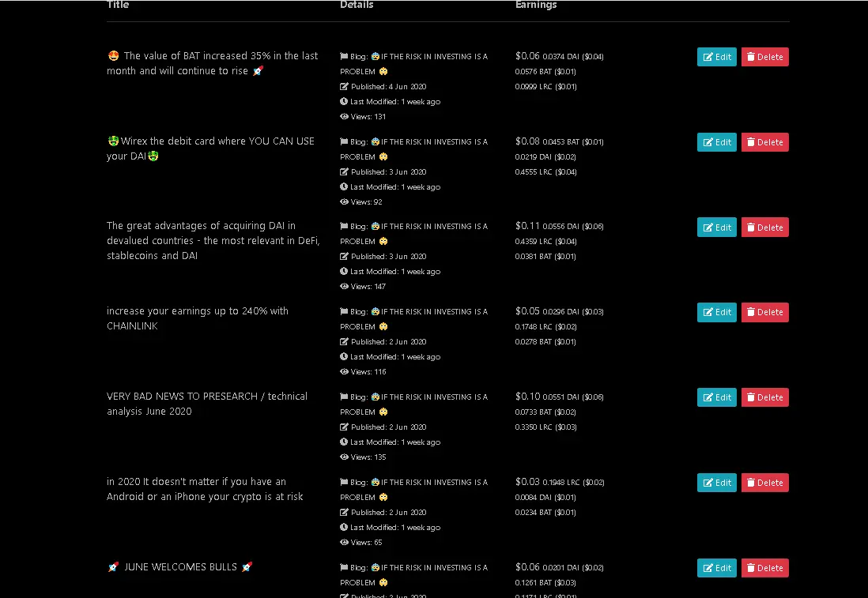Open the VERY BAD NEWS TO PRESEARCH title
Image resolution: width=868 pixels, height=598 pixels.
tap(207, 404)
